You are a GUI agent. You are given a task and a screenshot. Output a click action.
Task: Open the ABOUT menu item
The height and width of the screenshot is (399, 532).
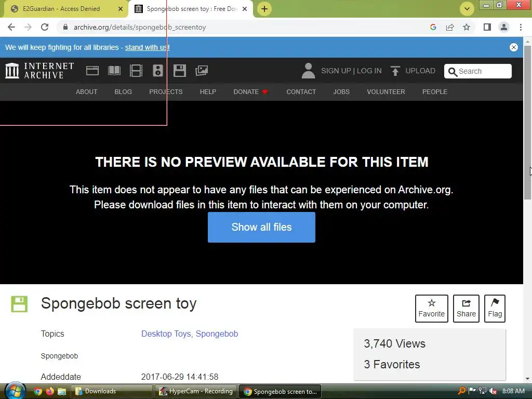(x=87, y=91)
